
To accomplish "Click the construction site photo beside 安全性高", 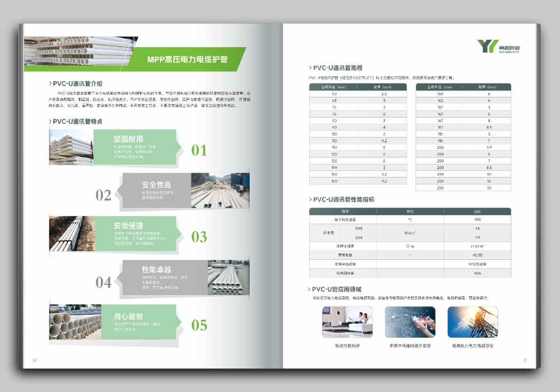I will pyautogui.click(x=220, y=190).
